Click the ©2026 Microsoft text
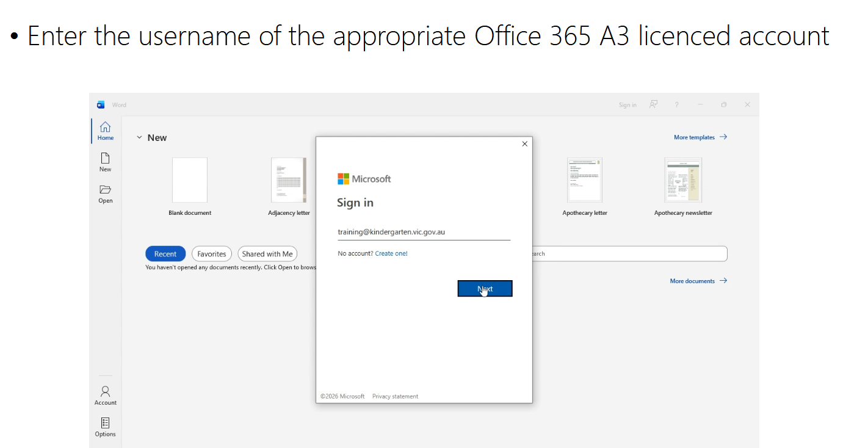The height and width of the screenshot is (448, 868). pos(342,396)
